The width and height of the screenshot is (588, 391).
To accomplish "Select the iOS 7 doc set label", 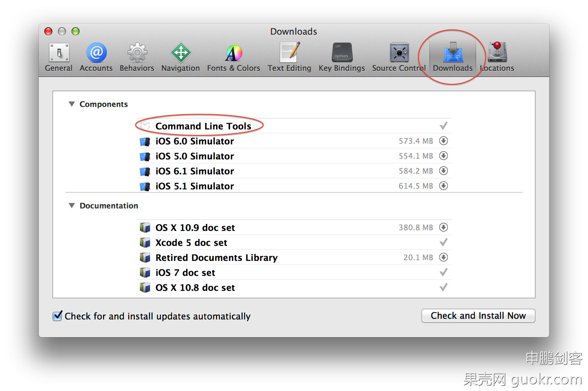I will point(185,273).
